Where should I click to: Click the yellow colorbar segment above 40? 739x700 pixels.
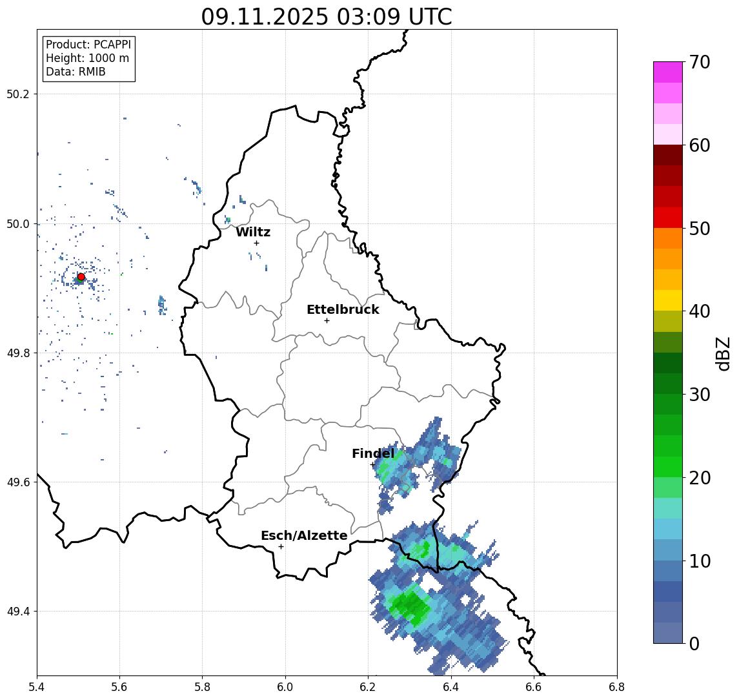point(668,300)
